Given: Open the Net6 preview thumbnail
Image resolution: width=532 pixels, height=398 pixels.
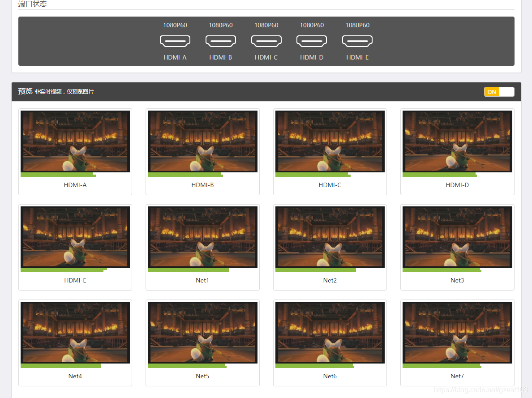Looking at the screenshot, I should click(330, 333).
